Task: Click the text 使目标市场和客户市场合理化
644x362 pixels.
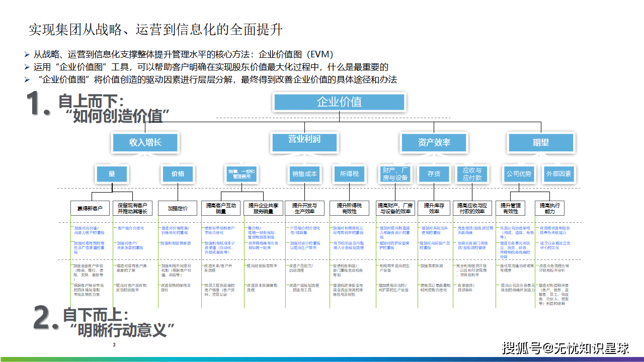Action: [219, 230]
